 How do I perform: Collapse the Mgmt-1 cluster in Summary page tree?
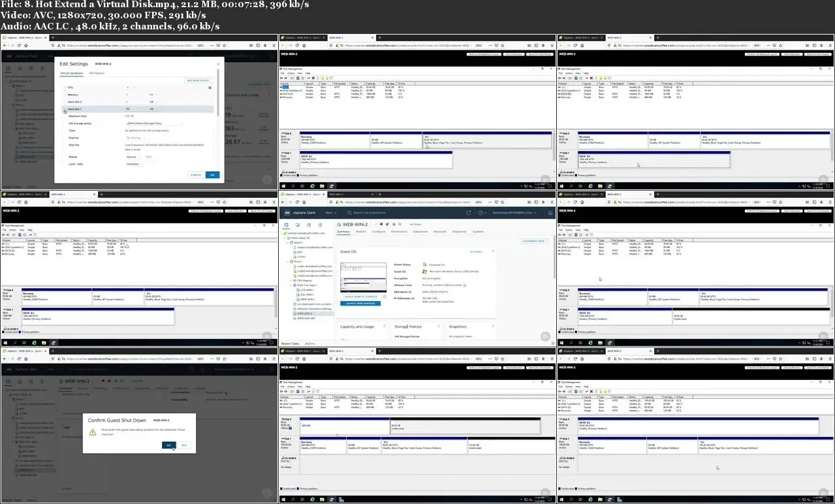point(287,243)
